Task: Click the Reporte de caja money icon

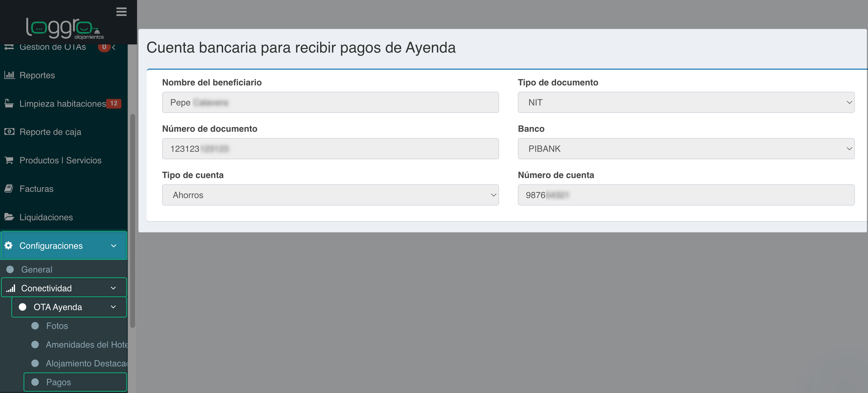Action: tap(9, 131)
